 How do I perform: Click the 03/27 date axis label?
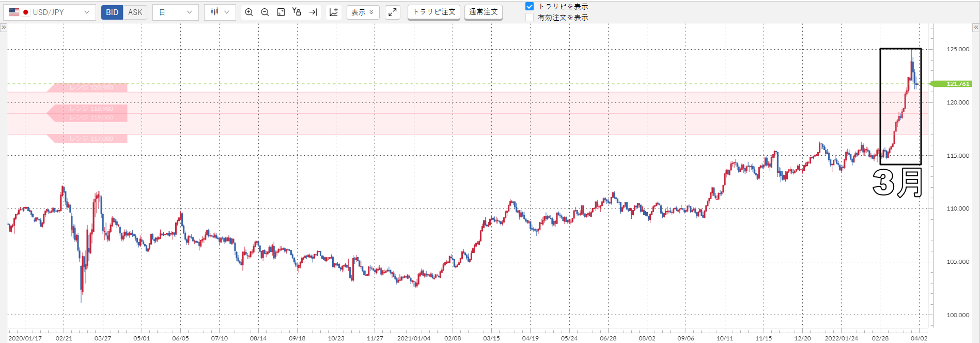pyautogui.click(x=103, y=338)
